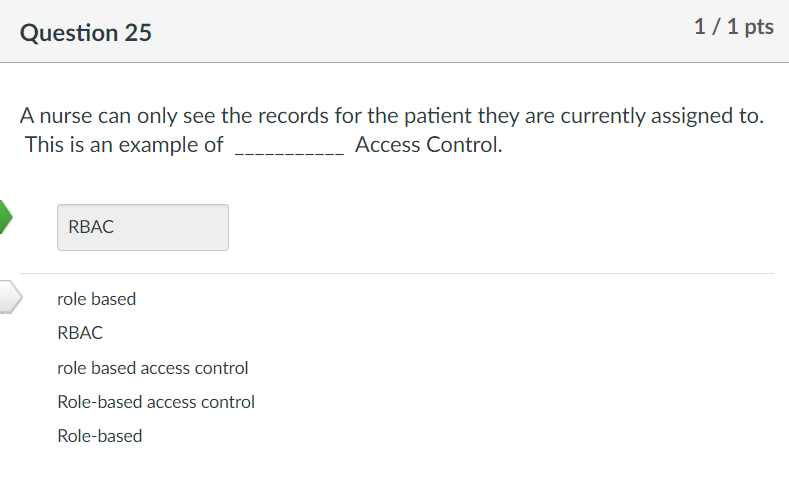
Task: Click the word "pts" in the header
Action: tap(759, 28)
